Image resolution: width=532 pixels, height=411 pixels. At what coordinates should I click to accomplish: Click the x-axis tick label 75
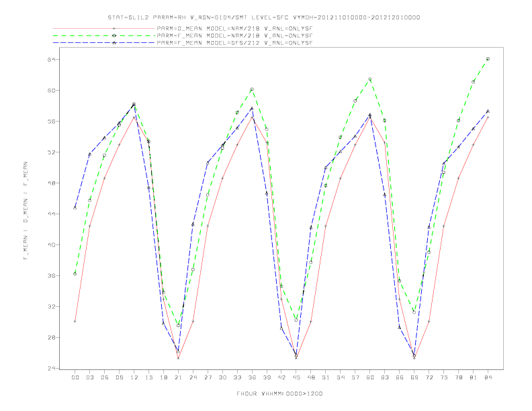[444, 377]
